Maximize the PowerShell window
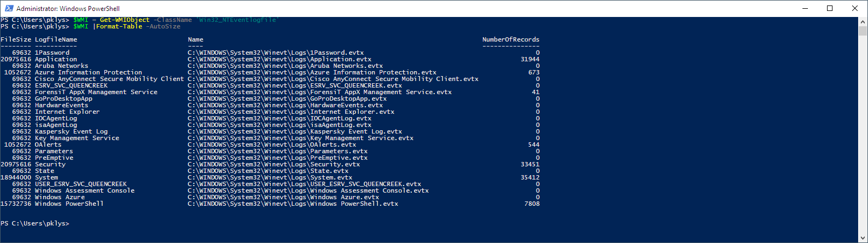Viewport: 868px width, 243px height. point(830,8)
